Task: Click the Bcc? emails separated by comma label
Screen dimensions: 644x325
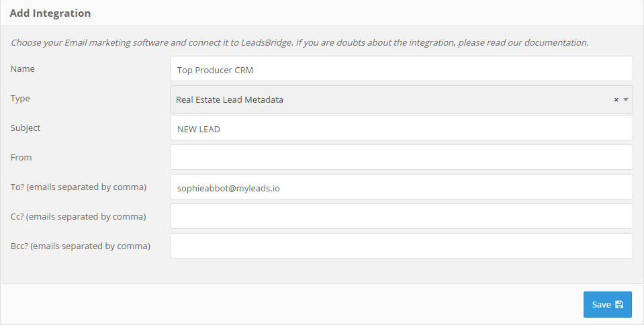Action: [81, 246]
